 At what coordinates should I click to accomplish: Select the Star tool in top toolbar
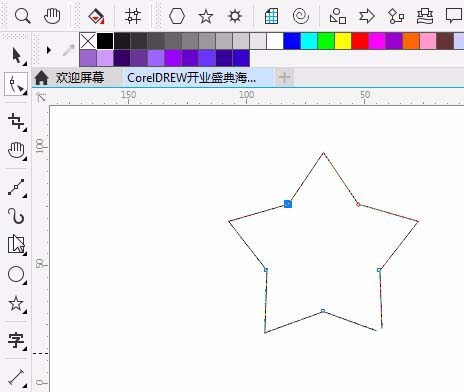(206, 16)
